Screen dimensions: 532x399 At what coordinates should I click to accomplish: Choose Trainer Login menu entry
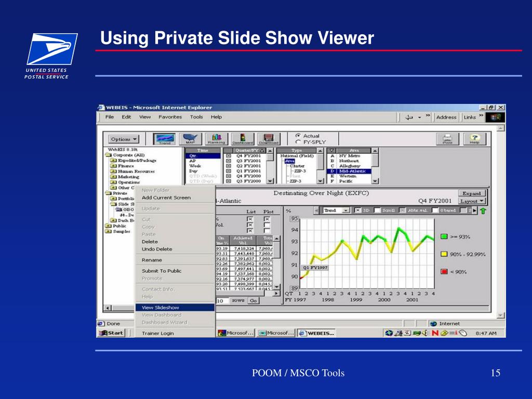click(x=158, y=333)
